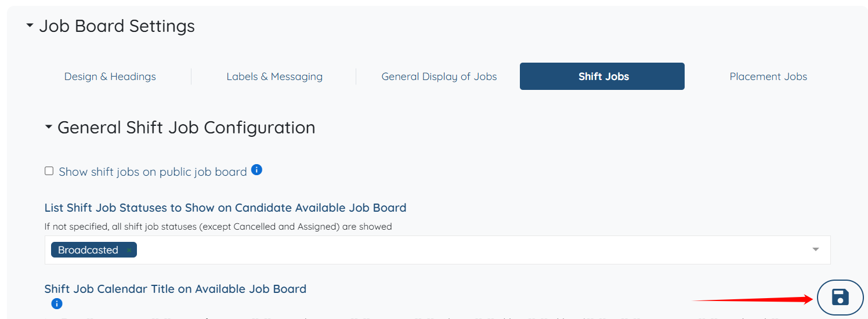Collapse General Shift Job Configuration via its triangle
The height and width of the screenshot is (319, 868).
tap(49, 128)
